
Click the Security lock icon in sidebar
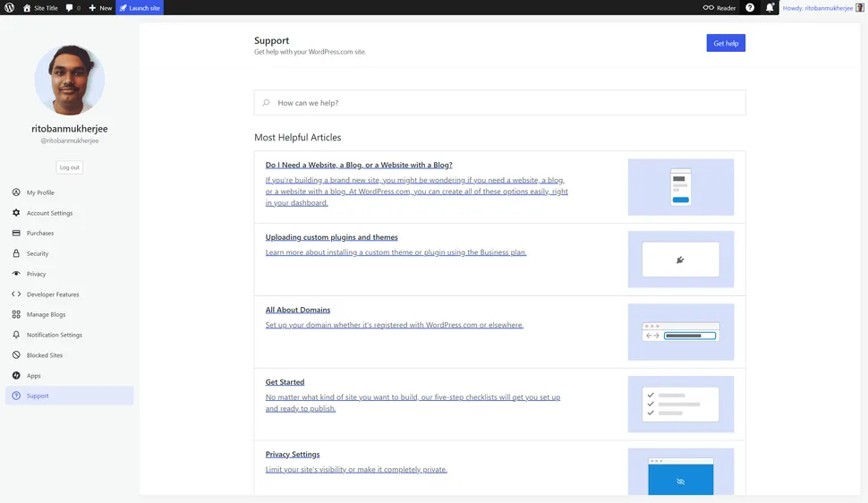click(16, 253)
